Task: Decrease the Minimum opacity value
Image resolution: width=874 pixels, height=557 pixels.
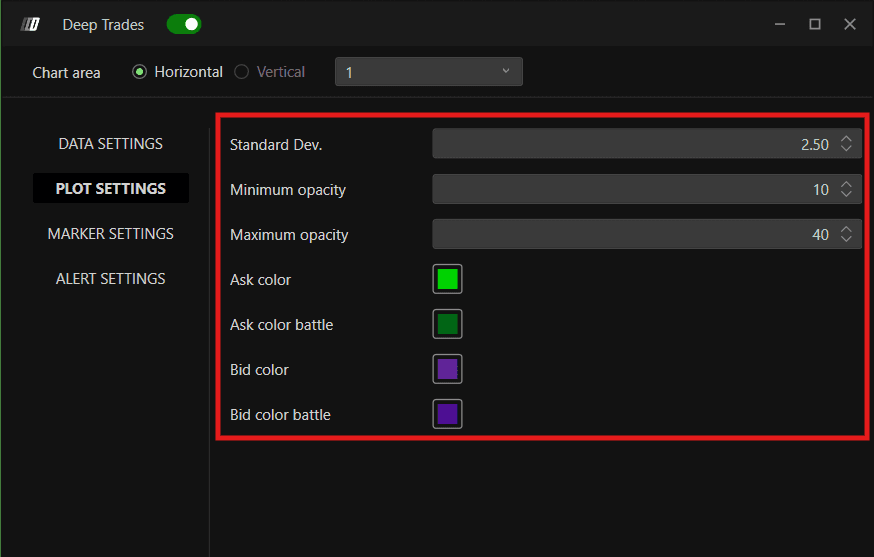Action: tap(846, 194)
